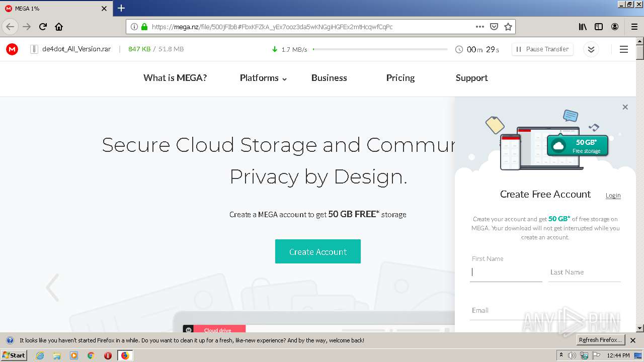This screenshot has height=362, width=644.
Task: Dismiss the Firefox notification bar
Action: pyautogui.click(x=633, y=340)
